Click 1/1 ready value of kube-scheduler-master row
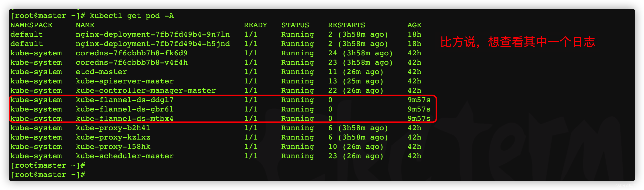This screenshot has width=644, height=190. tap(251, 156)
